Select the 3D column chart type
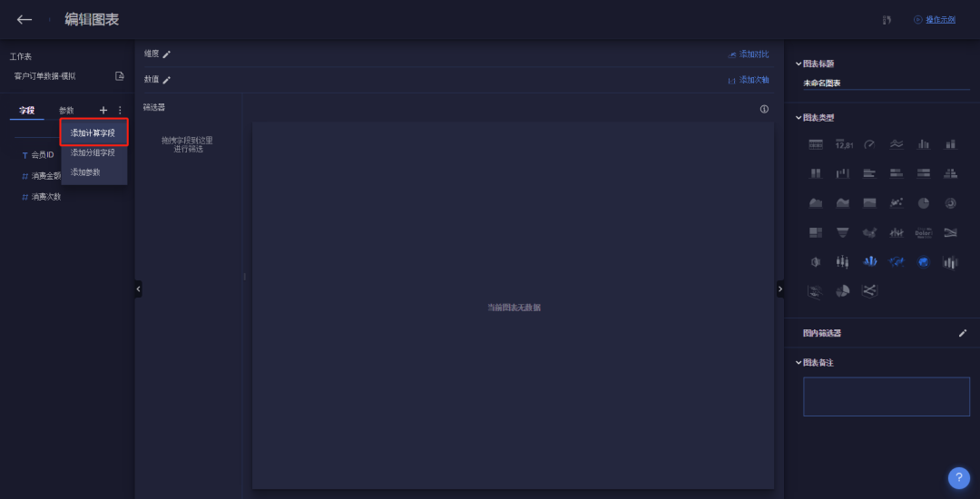The width and height of the screenshot is (980, 499). tap(950, 262)
